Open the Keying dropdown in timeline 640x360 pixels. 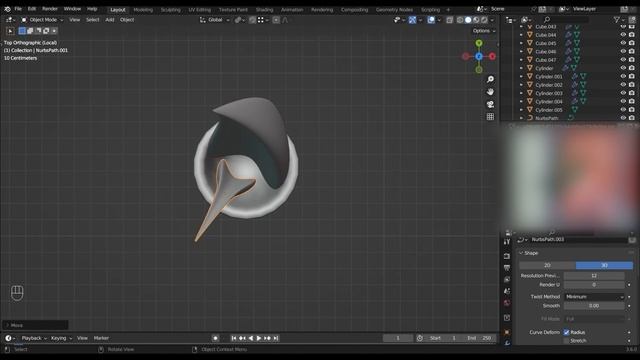pyautogui.click(x=61, y=338)
